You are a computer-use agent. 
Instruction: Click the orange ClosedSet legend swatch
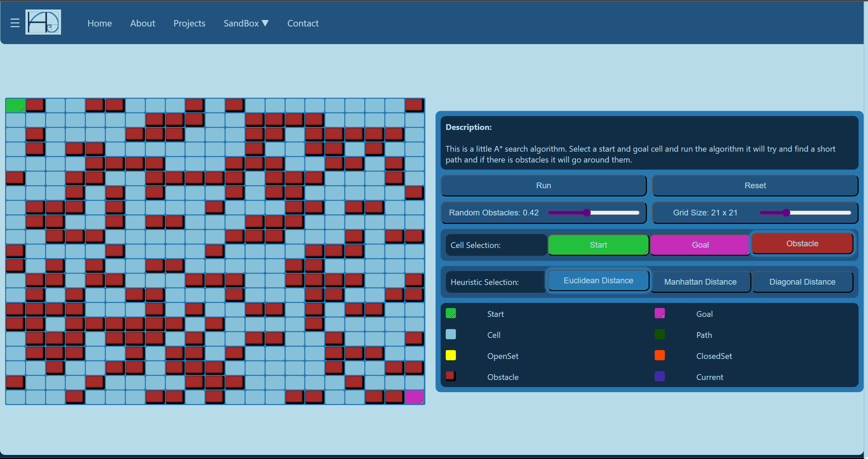[x=659, y=355]
